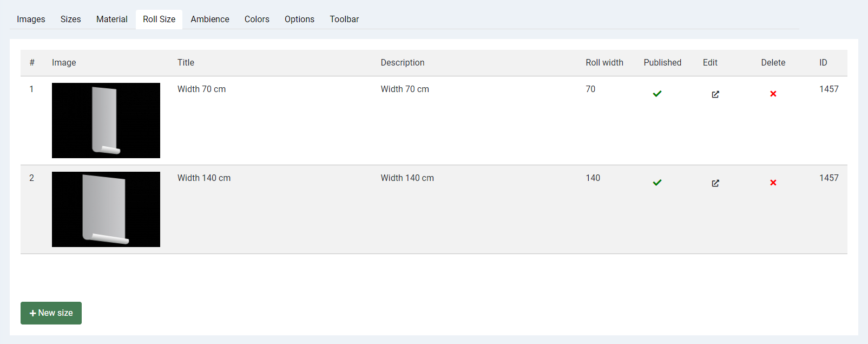The image size is (868, 344).
Task: Open edit for Width 70 cm row
Action: pyautogui.click(x=715, y=94)
